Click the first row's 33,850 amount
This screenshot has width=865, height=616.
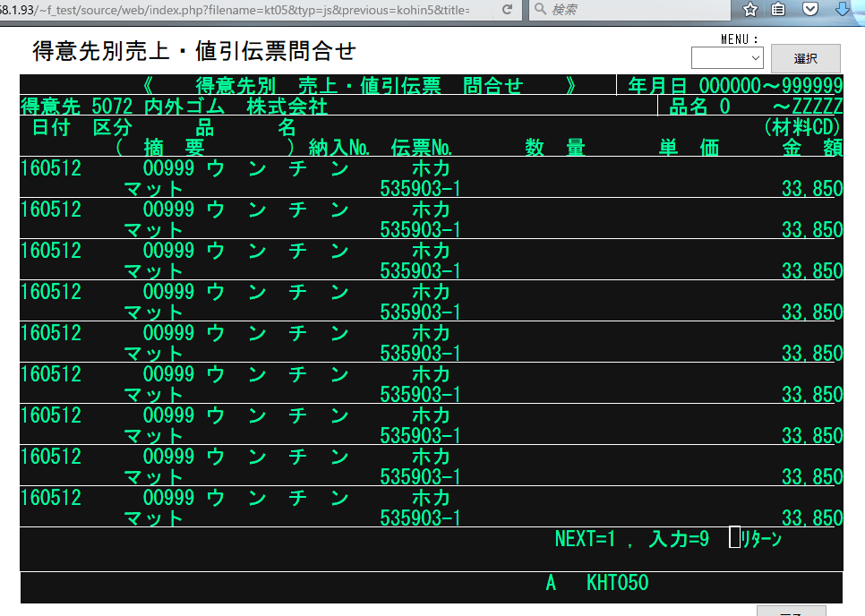[x=811, y=189]
